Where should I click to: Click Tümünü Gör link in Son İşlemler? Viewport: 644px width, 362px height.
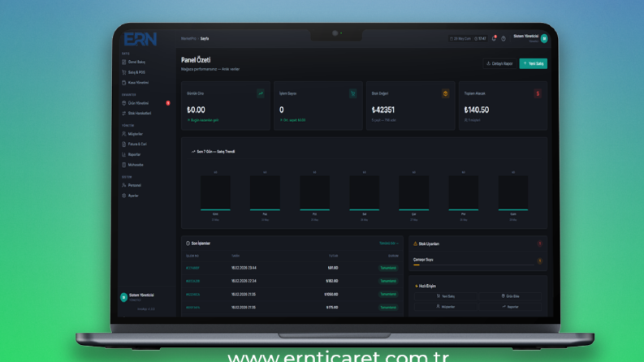pos(388,243)
